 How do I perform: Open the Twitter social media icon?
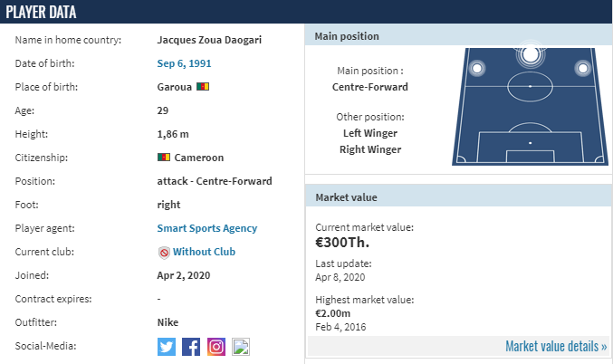pyautogui.click(x=167, y=347)
